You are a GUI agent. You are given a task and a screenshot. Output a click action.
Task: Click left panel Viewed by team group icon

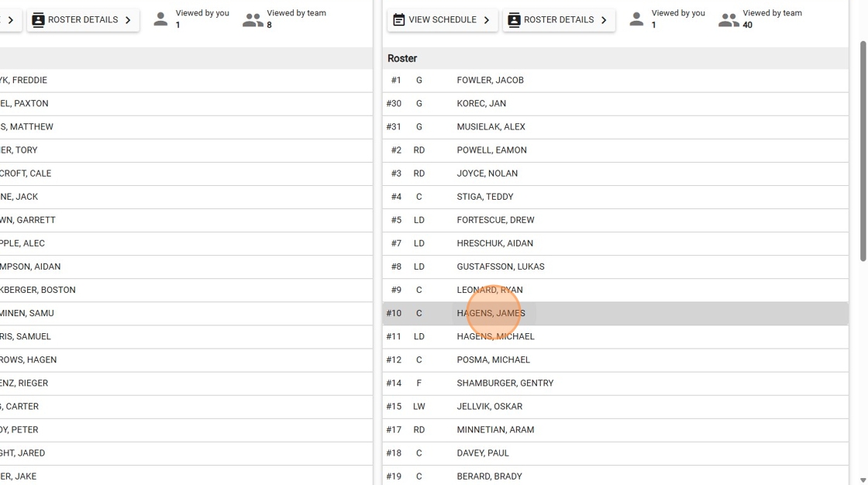click(x=252, y=20)
